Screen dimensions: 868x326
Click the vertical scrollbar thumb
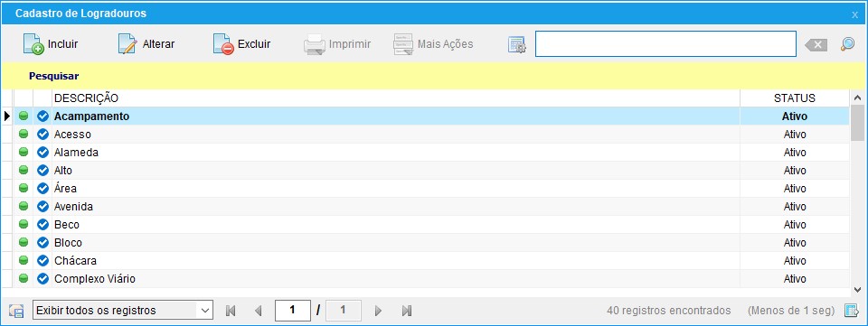[857, 122]
